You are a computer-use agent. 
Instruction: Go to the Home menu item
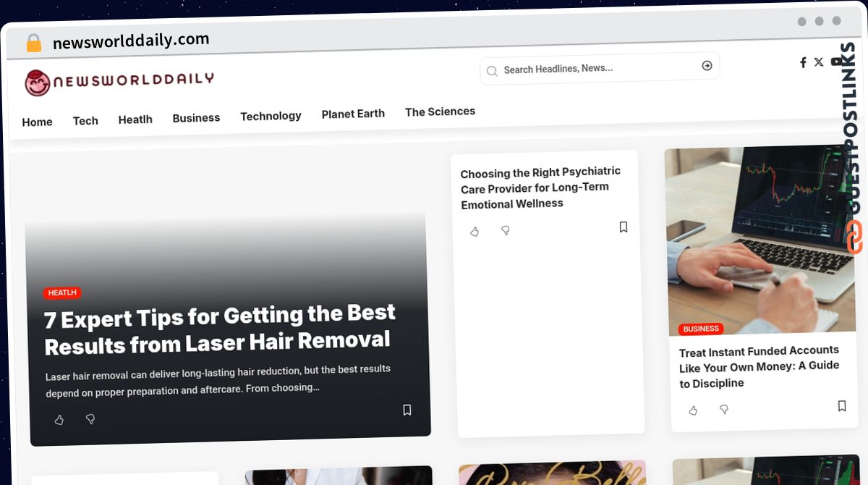point(37,122)
